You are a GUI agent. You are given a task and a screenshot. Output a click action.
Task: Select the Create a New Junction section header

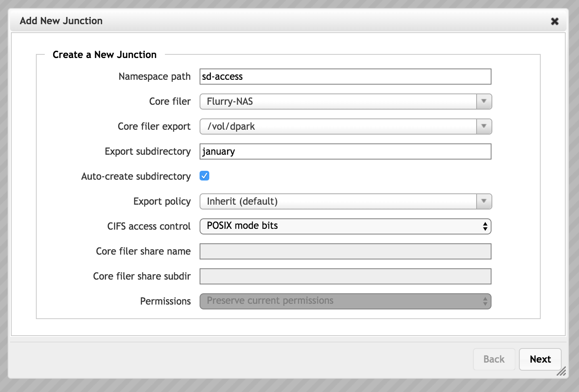(104, 54)
